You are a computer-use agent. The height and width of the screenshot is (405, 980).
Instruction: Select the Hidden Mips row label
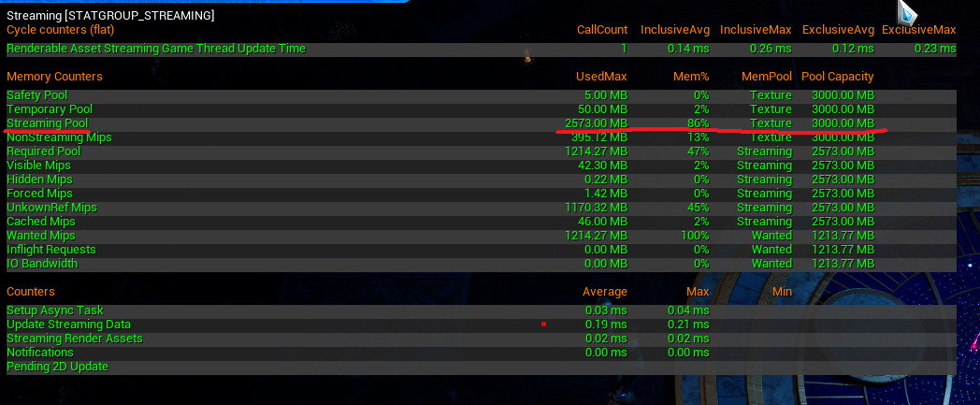point(39,180)
